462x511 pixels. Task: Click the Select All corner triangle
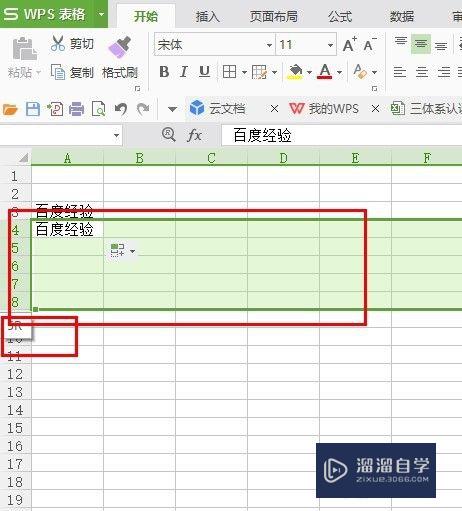click(x=24, y=157)
